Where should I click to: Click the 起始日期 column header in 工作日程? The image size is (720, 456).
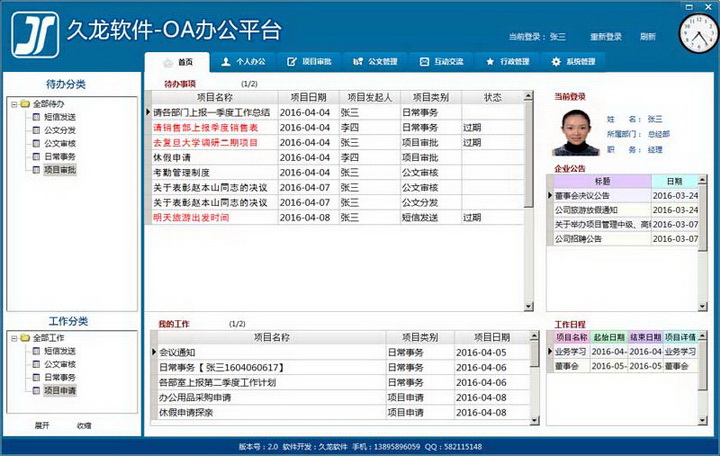[608, 338]
